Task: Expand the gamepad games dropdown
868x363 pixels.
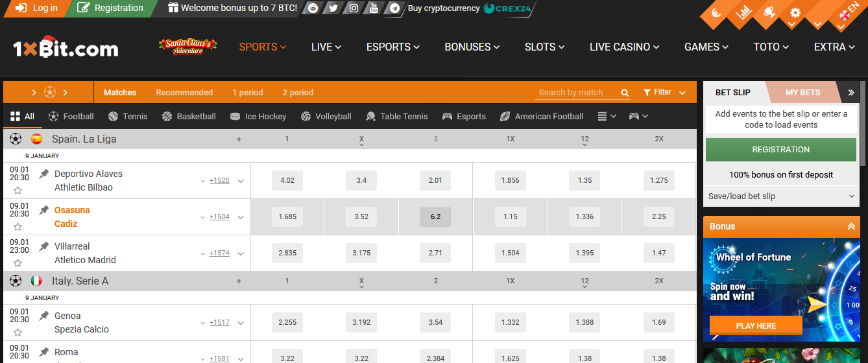Action: pyautogui.click(x=638, y=117)
